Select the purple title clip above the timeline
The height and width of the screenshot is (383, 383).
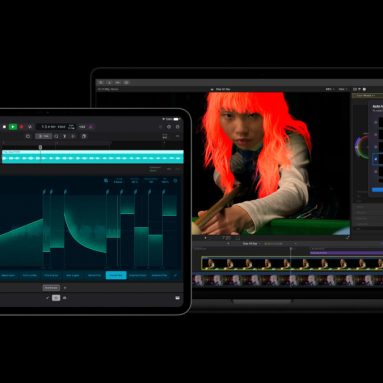pyautogui.click(x=346, y=253)
